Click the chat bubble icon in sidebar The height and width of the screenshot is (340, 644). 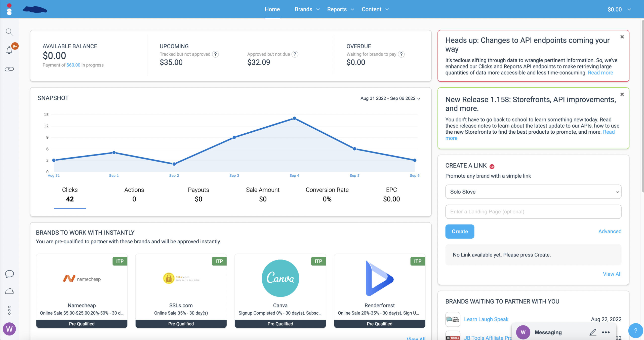tap(9, 274)
